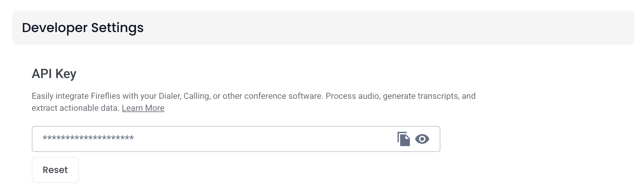
Task: Click the duplicate-pages copy icon
Action: click(404, 139)
